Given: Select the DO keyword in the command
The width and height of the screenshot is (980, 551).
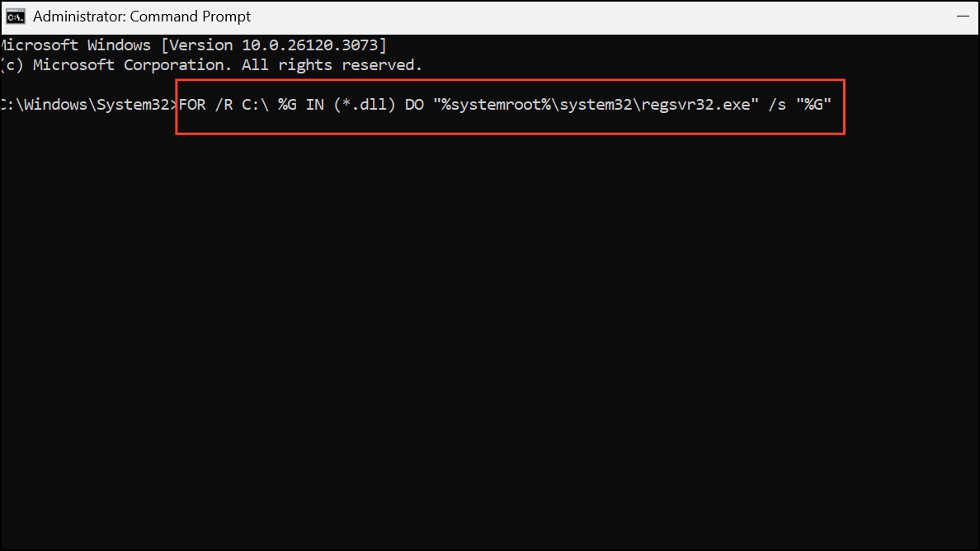Looking at the screenshot, I should 415,104.
